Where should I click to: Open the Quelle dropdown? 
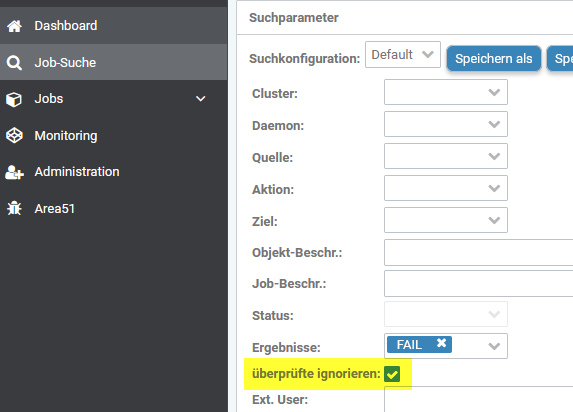pos(446,156)
